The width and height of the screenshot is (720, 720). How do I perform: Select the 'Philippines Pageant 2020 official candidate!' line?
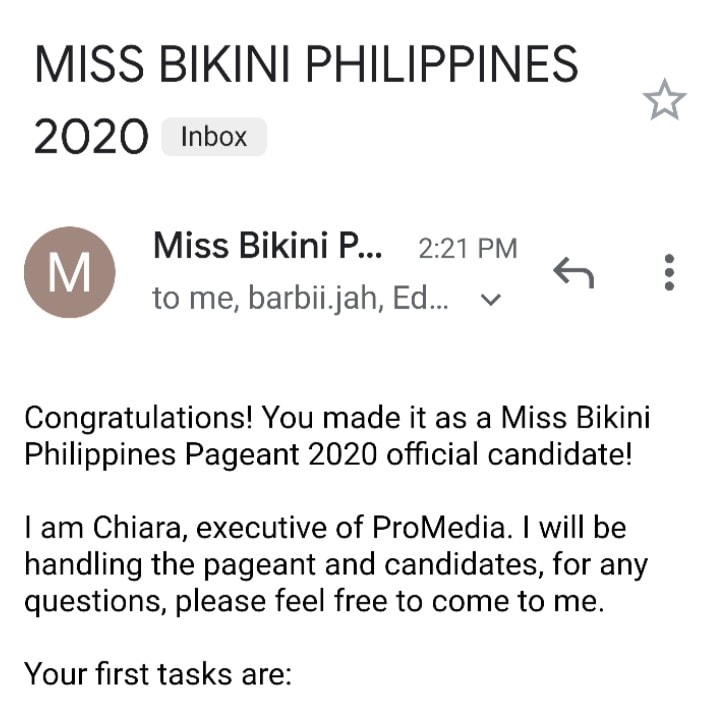coord(328,455)
